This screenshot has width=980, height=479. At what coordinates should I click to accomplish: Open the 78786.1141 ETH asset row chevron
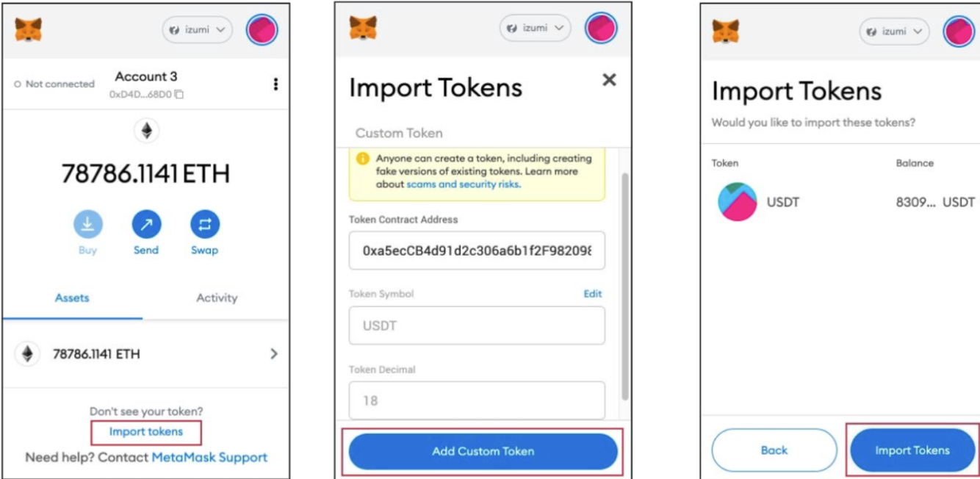pyautogui.click(x=274, y=354)
